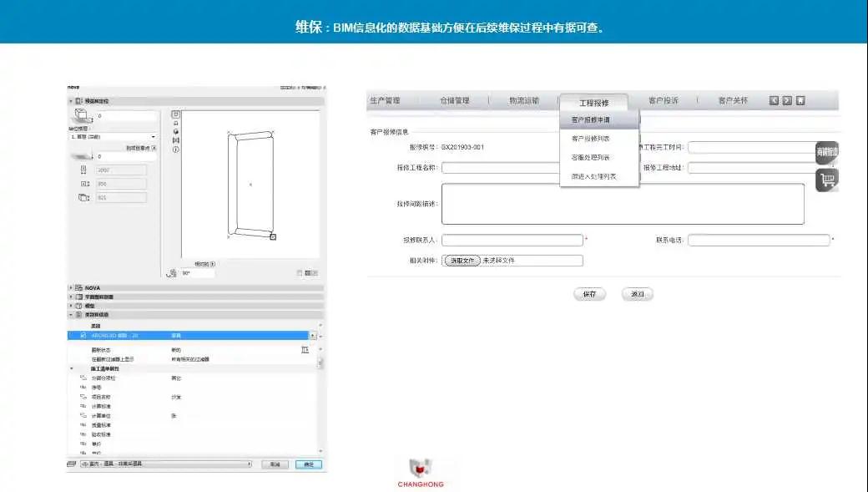Viewport: 868px width, 492px height.
Task: Toggle checkbox on highlighted ARCHICAD classification row
Action: pyautogui.click(x=83, y=335)
